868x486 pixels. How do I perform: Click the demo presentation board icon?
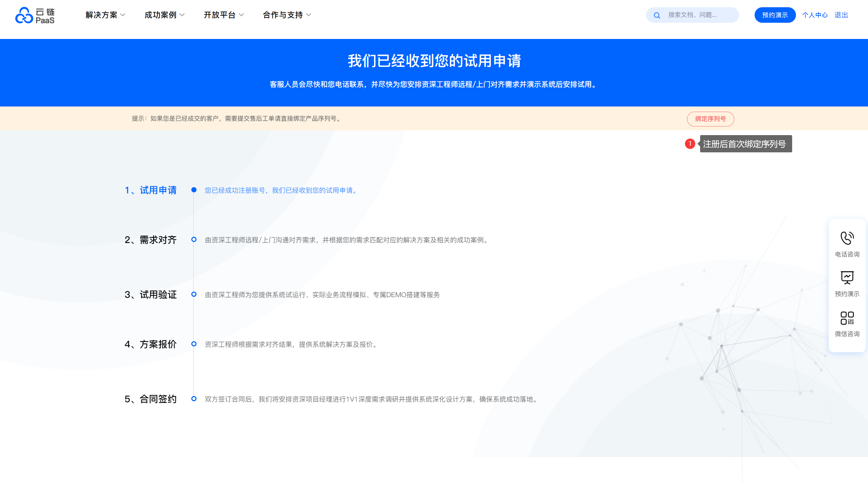coord(847,277)
